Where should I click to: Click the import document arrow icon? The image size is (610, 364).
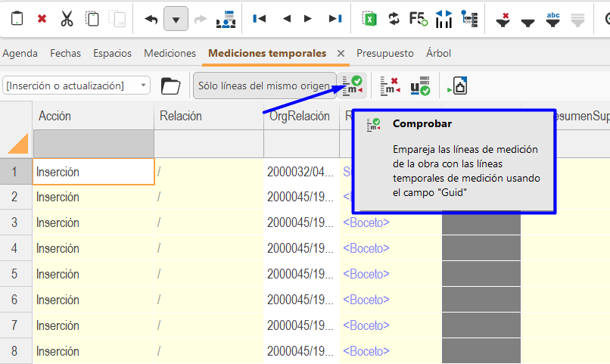(x=457, y=86)
